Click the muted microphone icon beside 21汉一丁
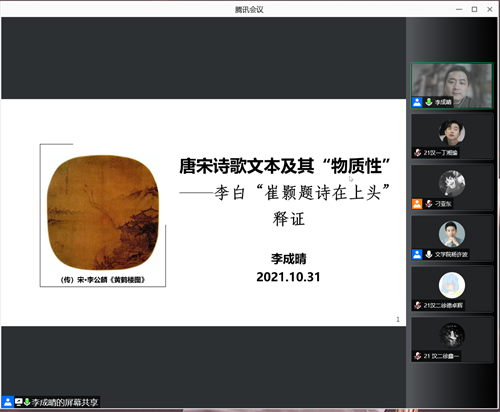The width and height of the screenshot is (500, 412). [417, 153]
